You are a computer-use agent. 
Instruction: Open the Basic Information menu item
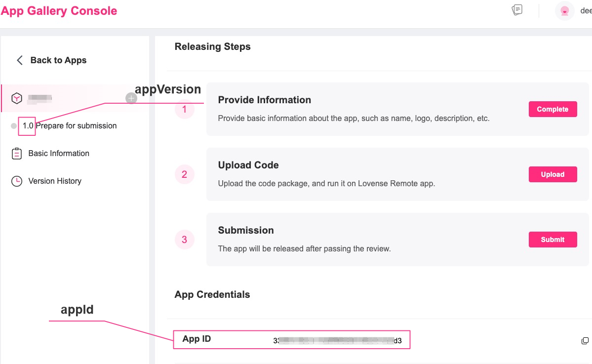point(59,154)
